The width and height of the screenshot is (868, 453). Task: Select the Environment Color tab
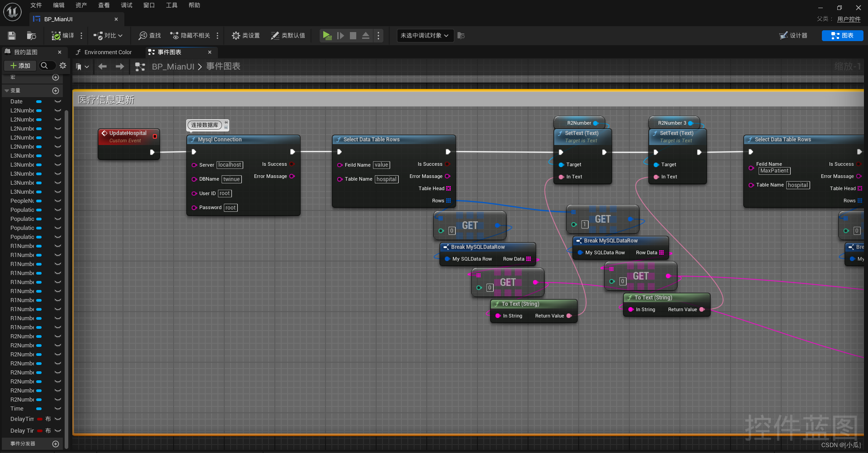click(108, 52)
